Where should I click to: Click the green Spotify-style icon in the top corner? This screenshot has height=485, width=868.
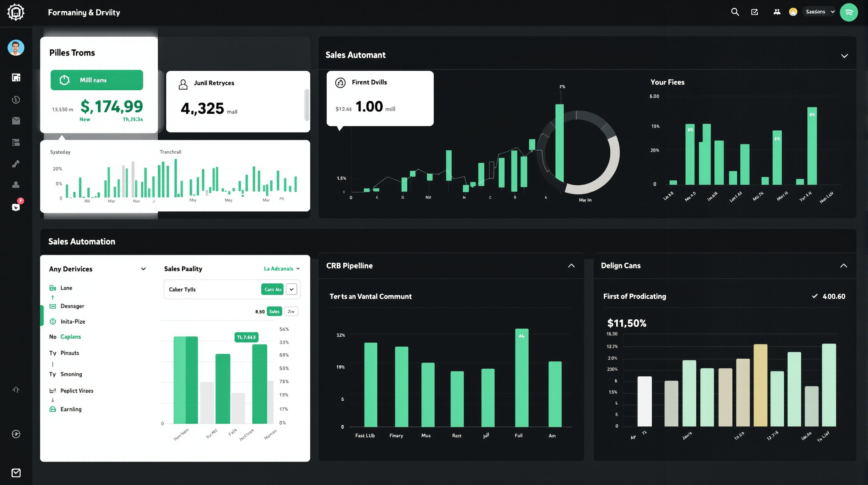coord(849,12)
